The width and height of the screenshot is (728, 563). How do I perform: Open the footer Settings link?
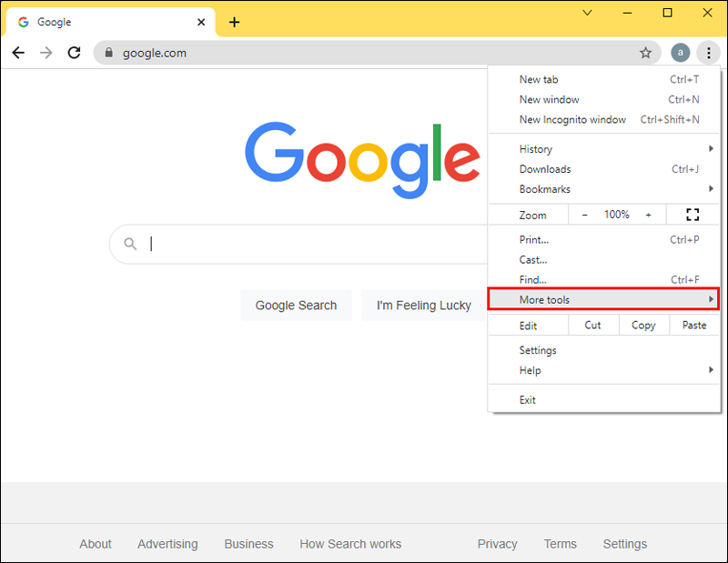[625, 544]
